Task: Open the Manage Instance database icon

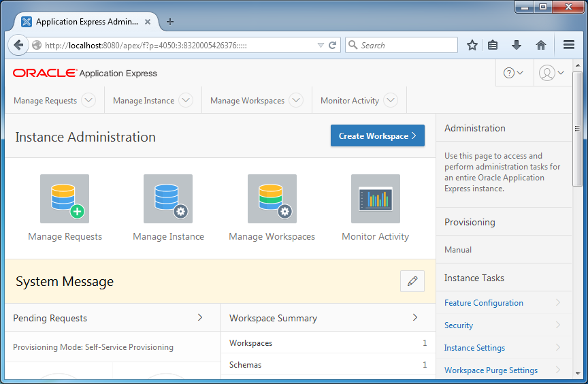Action: pyautogui.click(x=168, y=199)
